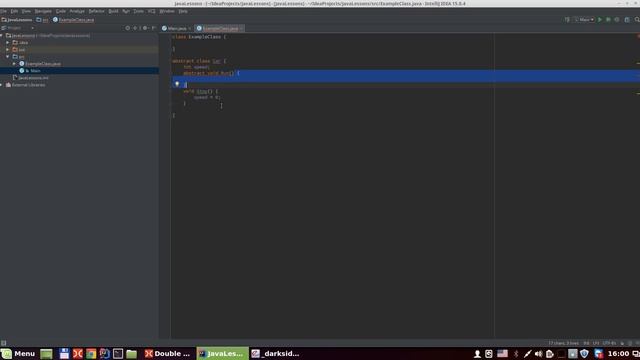The width and height of the screenshot is (640, 360).
Task: Switch to the _darksid... taskbar window
Action: click(x=276, y=353)
